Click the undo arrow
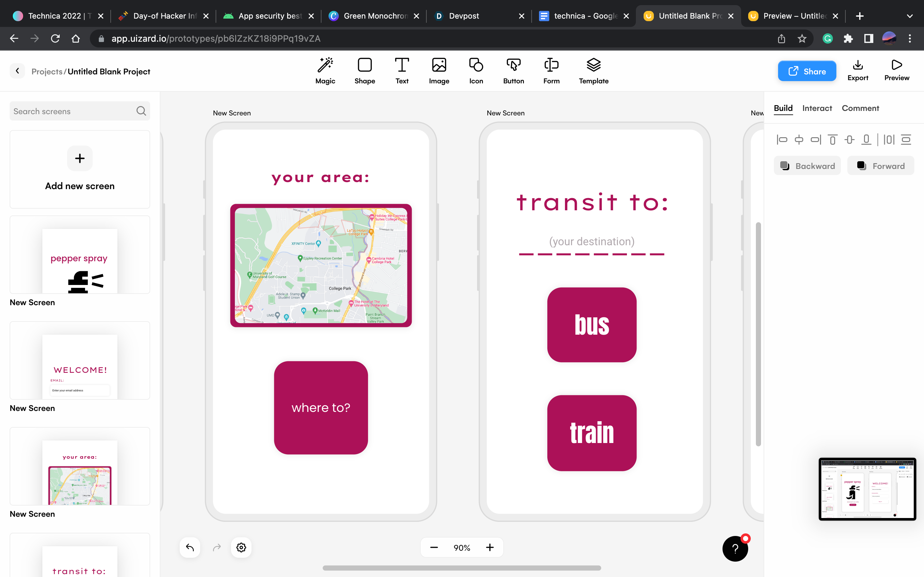Screen dimensions: 924x577 tap(190, 547)
